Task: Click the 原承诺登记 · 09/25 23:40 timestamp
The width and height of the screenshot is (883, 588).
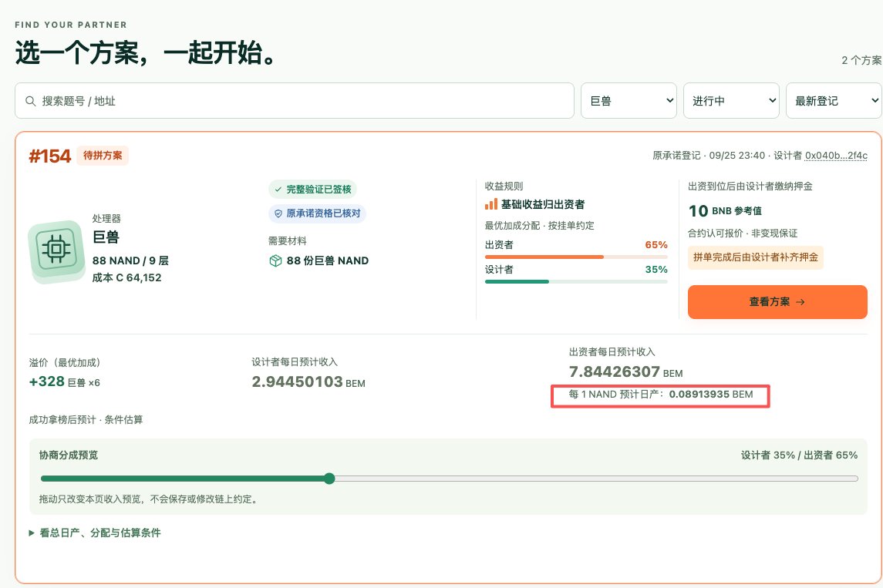Action: click(709, 156)
